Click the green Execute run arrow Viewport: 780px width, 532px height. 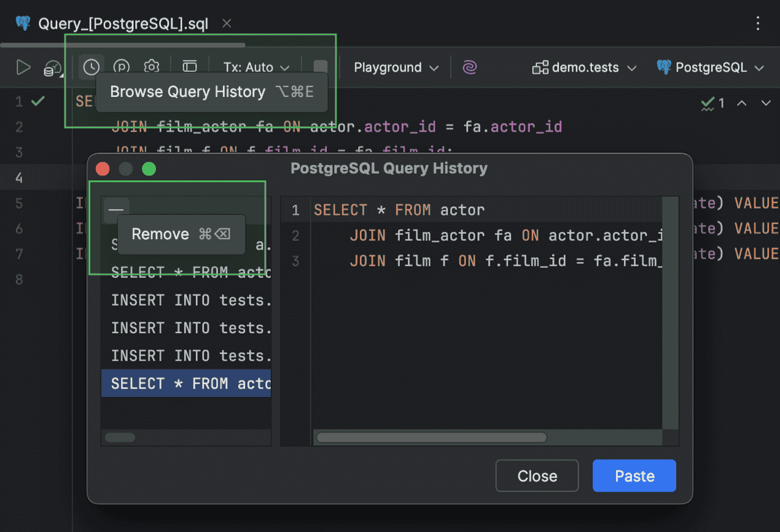click(23, 67)
